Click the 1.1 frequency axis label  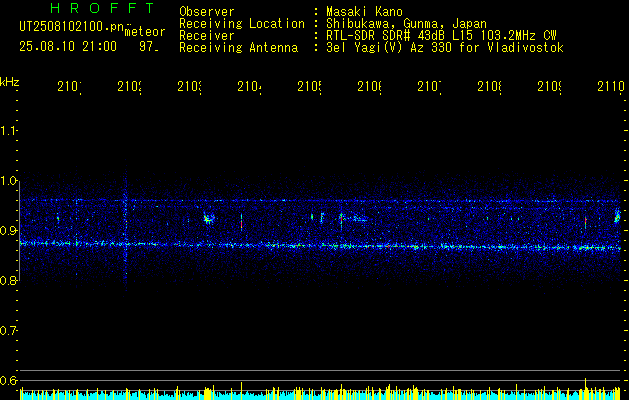(9, 130)
